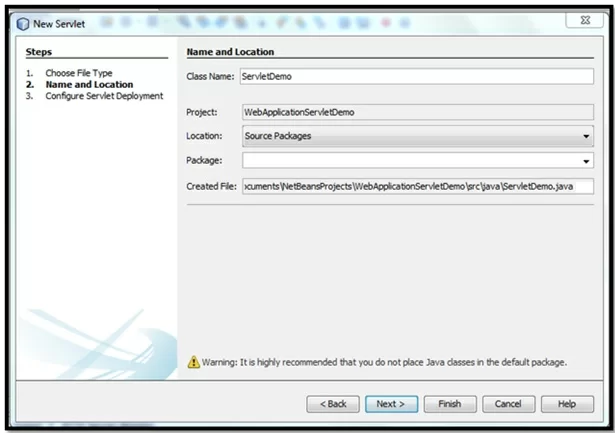Click the default package warning message text
Image resolution: width=615 pixels, height=433 pixels.
point(384,362)
